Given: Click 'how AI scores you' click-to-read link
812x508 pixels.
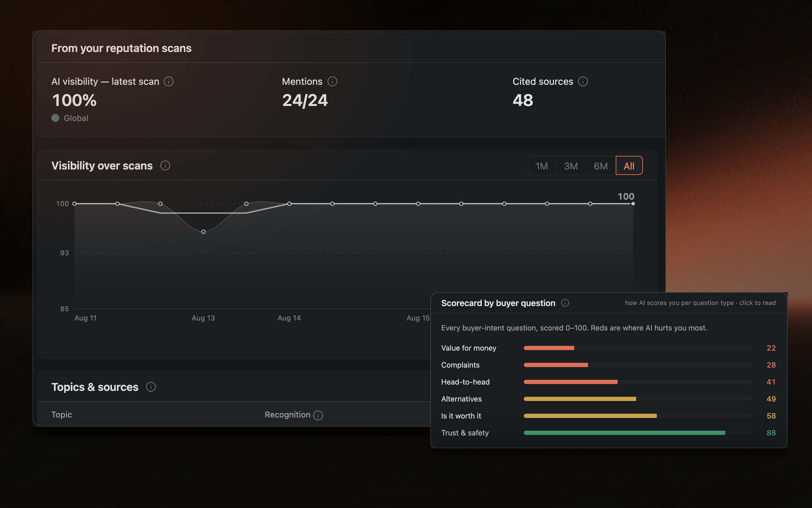Looking at the screenshot, I should 700,303.
